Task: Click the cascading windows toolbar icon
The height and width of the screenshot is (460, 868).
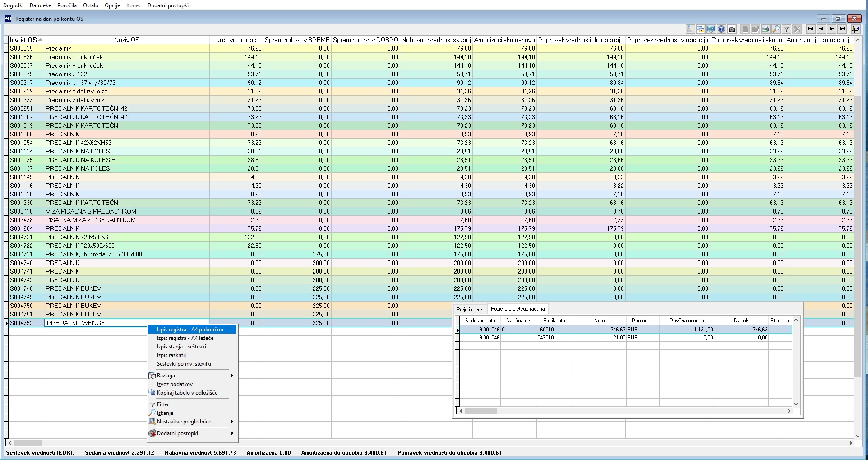Action: [701, 29]
